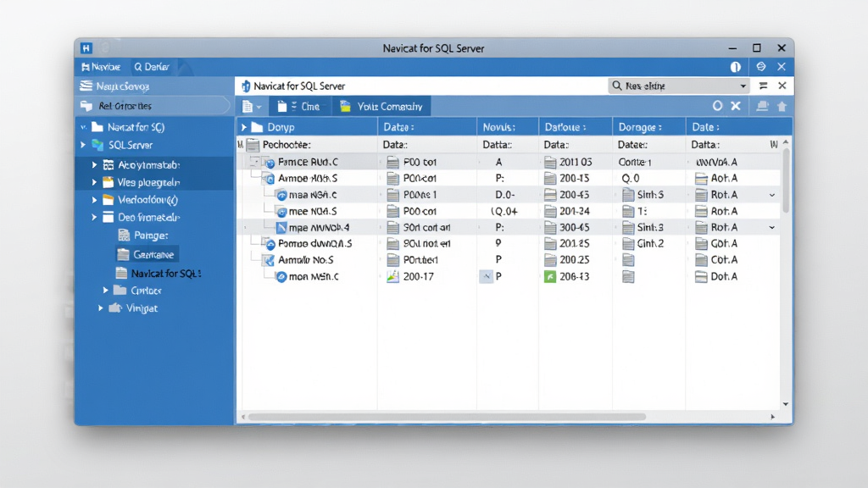Click the SOd not erl cell

click(x=427, y=243)
